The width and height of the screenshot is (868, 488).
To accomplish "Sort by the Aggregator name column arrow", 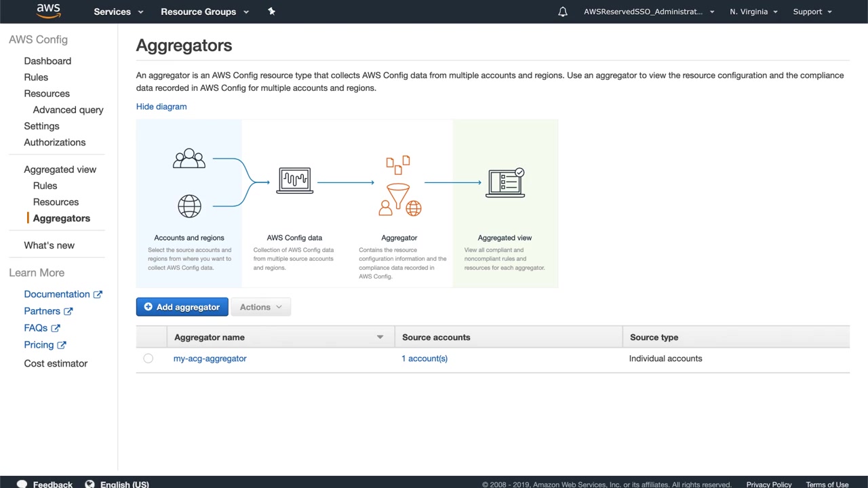I will [x=380, y=337].
